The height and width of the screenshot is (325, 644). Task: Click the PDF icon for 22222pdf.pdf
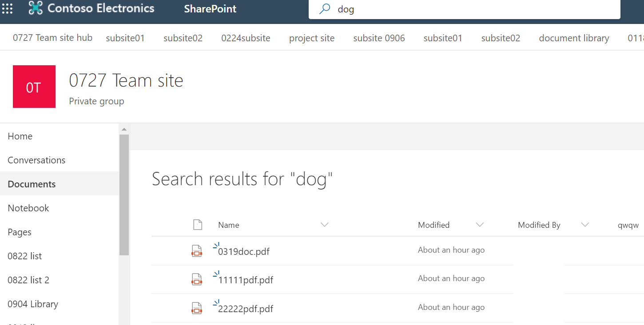(x=196, y=308)
